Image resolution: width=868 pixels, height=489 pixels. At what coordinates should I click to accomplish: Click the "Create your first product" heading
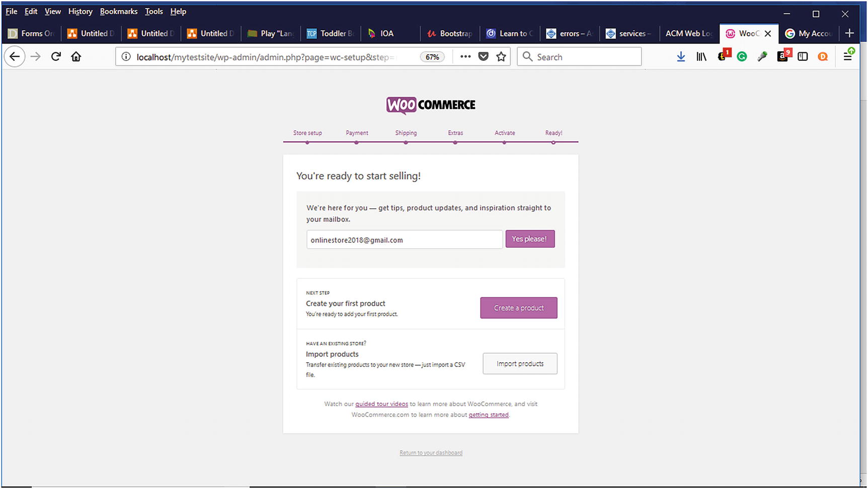pos(346,303)
